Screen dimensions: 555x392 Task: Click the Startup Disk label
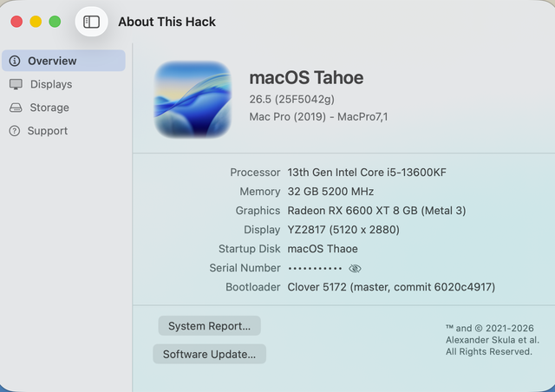pos(249,249)
